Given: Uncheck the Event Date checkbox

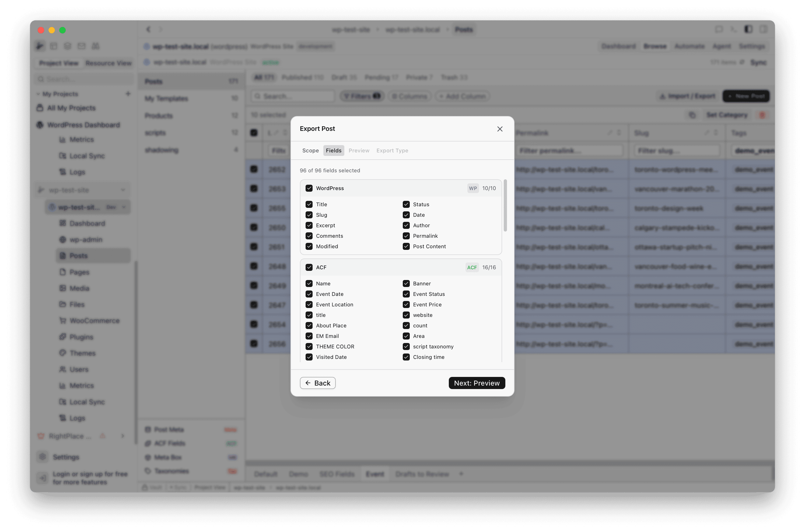Looking at the screenshot, I should [309, 294].
